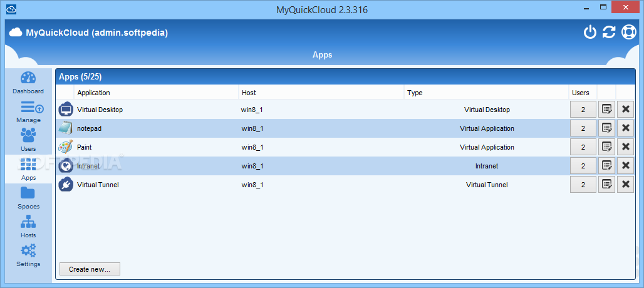Open users count for Virtual Desktop
Image resolution: width=644 pixels, height=288 pixels.
pos(583,110)
